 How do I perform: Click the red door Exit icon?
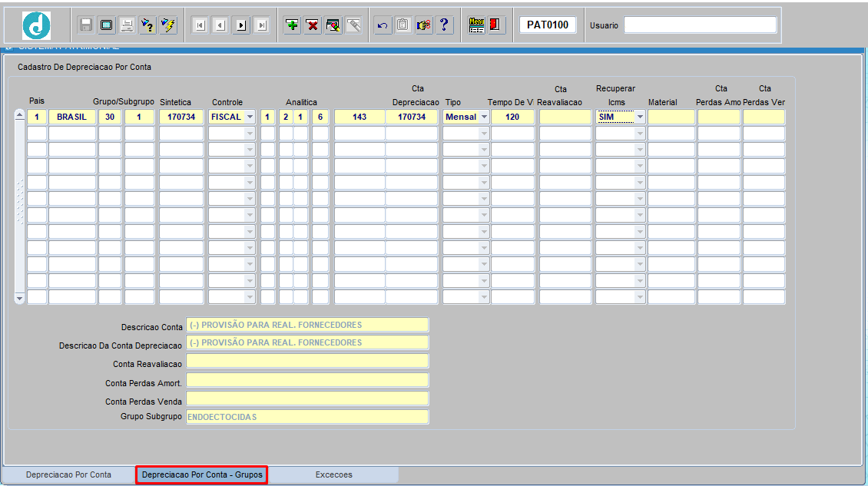[x=495, y=25]
